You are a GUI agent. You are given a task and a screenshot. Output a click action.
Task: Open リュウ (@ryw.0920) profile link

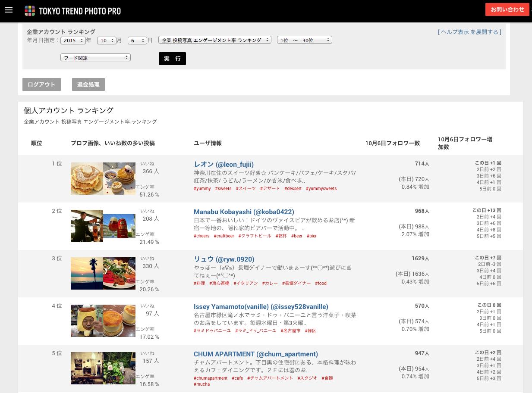coord(224,259)
